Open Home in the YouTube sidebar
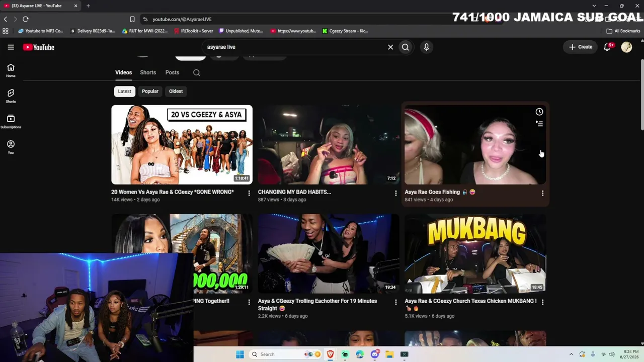Screen dimensions: 644x362 point(11,71)
